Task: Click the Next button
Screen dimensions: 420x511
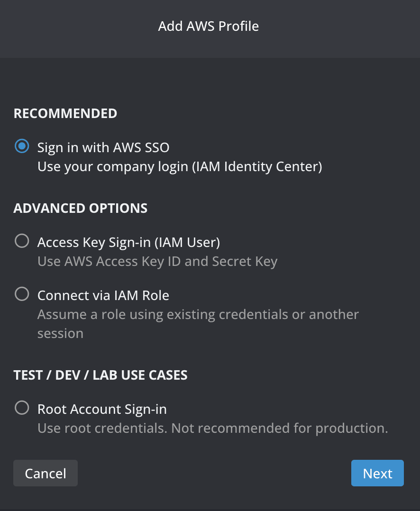Action: [377, 473]
